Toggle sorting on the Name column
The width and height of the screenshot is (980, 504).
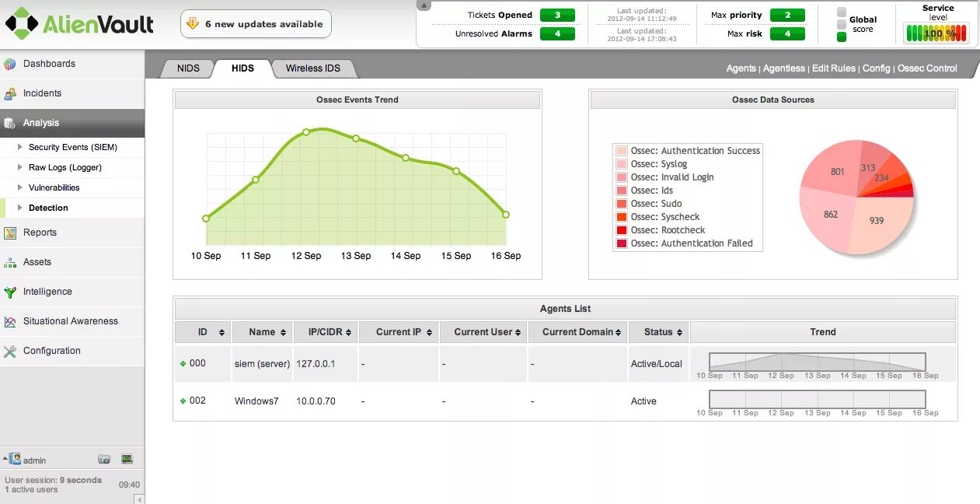pyautogui.click(x=282, y=331)
